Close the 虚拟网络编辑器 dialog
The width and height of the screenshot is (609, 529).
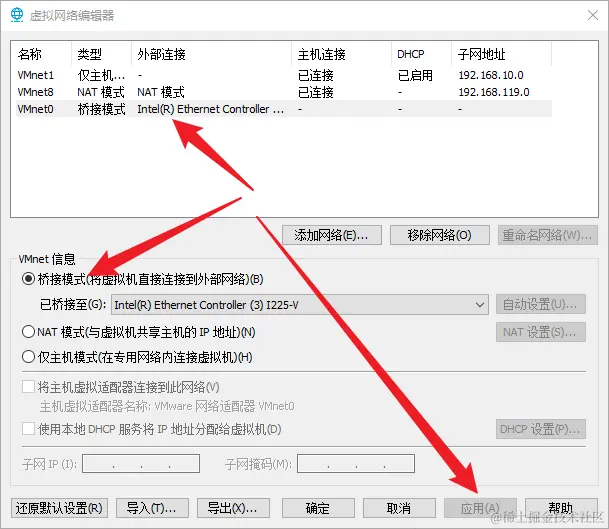593,16
